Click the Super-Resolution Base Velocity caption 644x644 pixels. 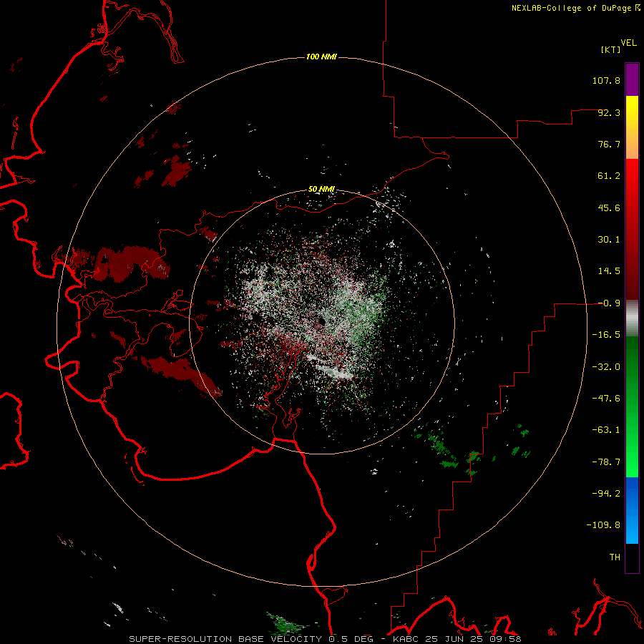tap(325, 639)
